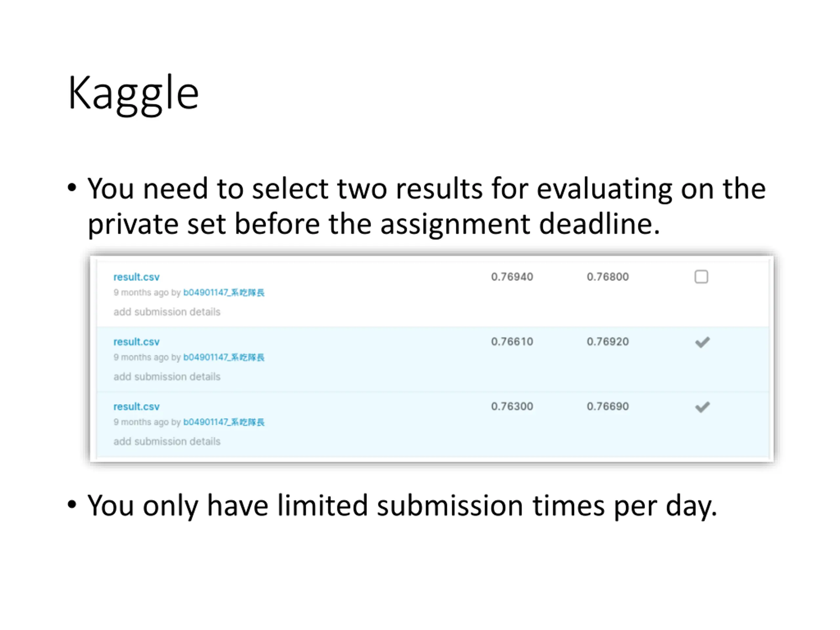Deselect the checkmark beside score 0.76690
Screen dimensions: 840x630
[x=702, y=407]
